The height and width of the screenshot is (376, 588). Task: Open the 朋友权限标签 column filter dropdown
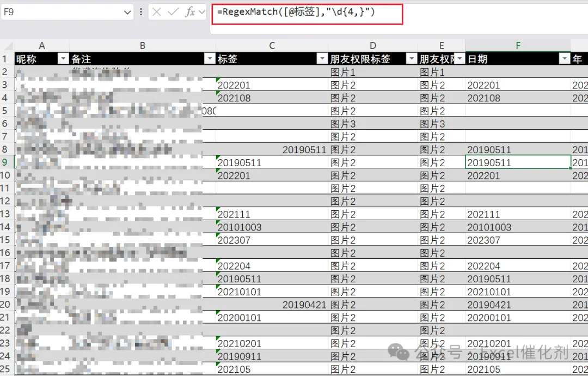click(x=412, y=58)
